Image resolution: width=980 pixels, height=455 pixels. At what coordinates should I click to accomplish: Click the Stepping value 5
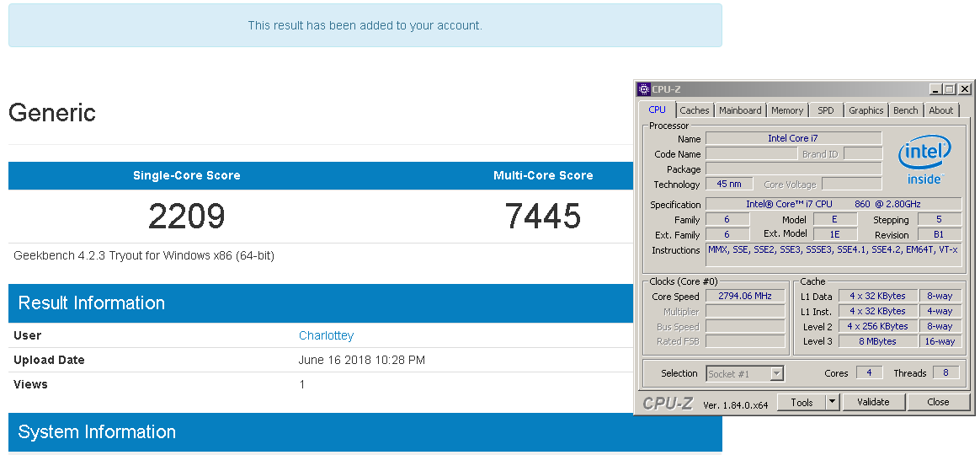pyautogui.click(x=939, y=220)
